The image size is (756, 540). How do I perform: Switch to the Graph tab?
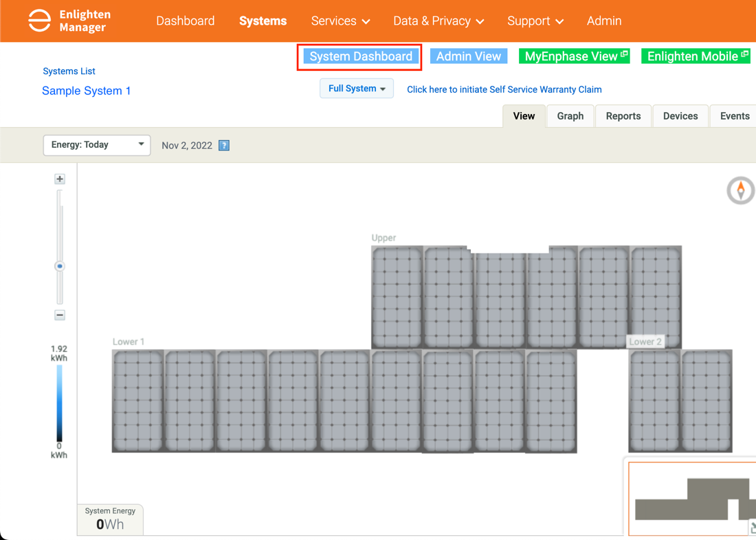point(570,115)
